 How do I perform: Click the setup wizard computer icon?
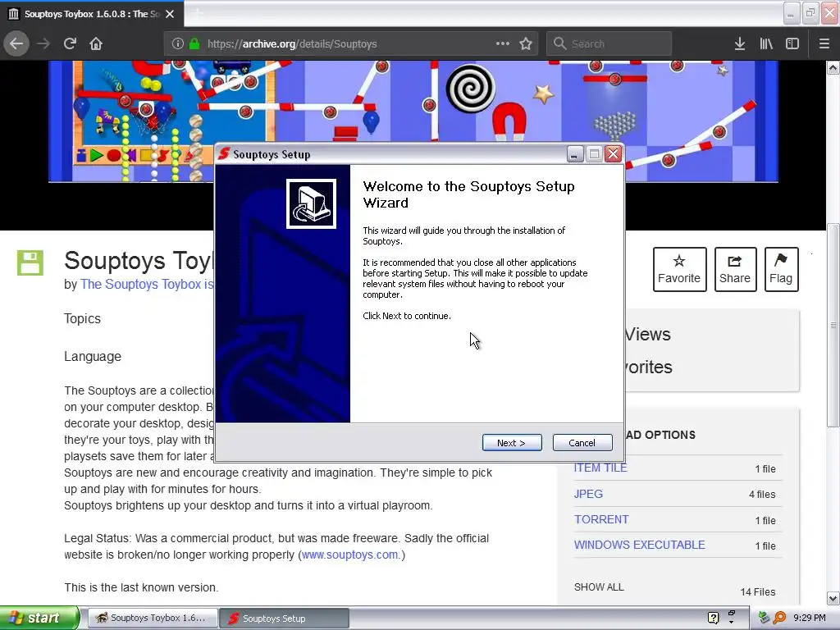click(311, 204)
